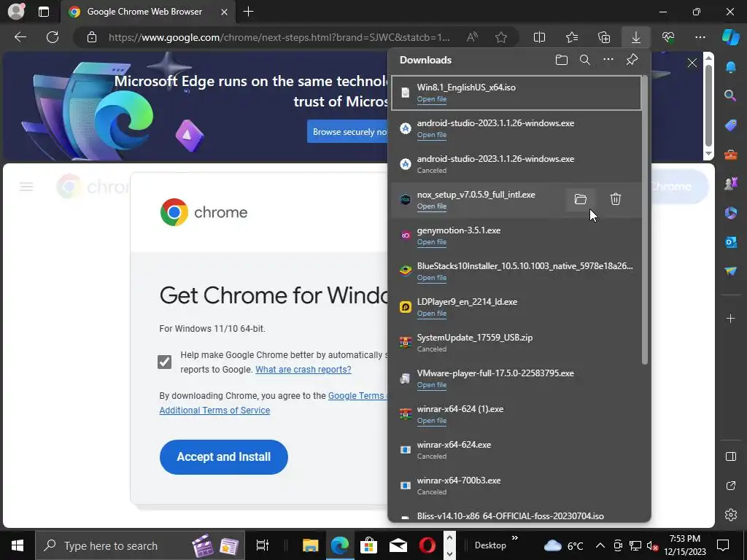Select SystemUpdate_17559_USB.zip canceled entry
747x560 pixels.
516,343
